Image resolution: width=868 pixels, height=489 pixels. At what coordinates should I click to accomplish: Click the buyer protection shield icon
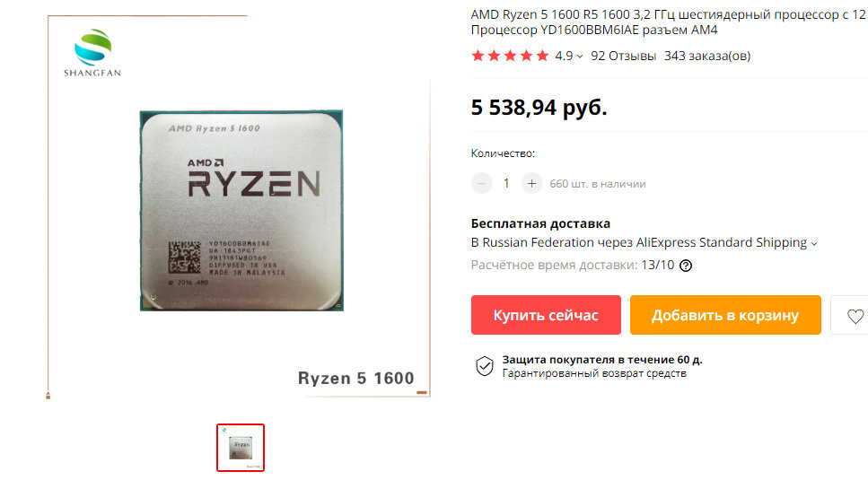click(485, 366)
